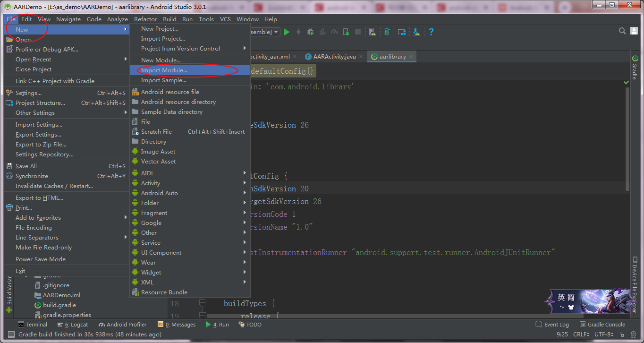The height and width of the screenshot is (343, 644).
Task: Click the Help question mark icon
Action: point(432,32)
